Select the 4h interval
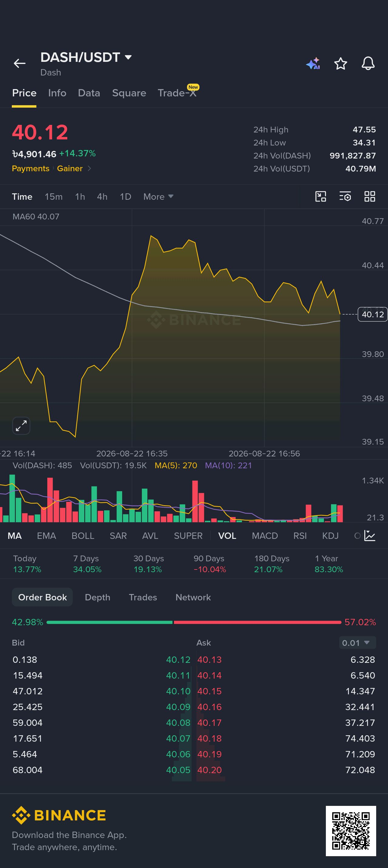 (102, 196)
